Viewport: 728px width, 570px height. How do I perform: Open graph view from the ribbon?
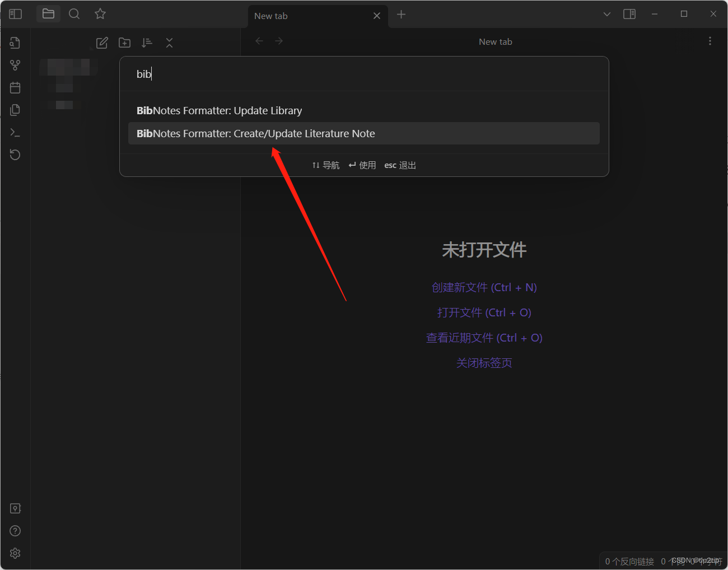[15, 65]
